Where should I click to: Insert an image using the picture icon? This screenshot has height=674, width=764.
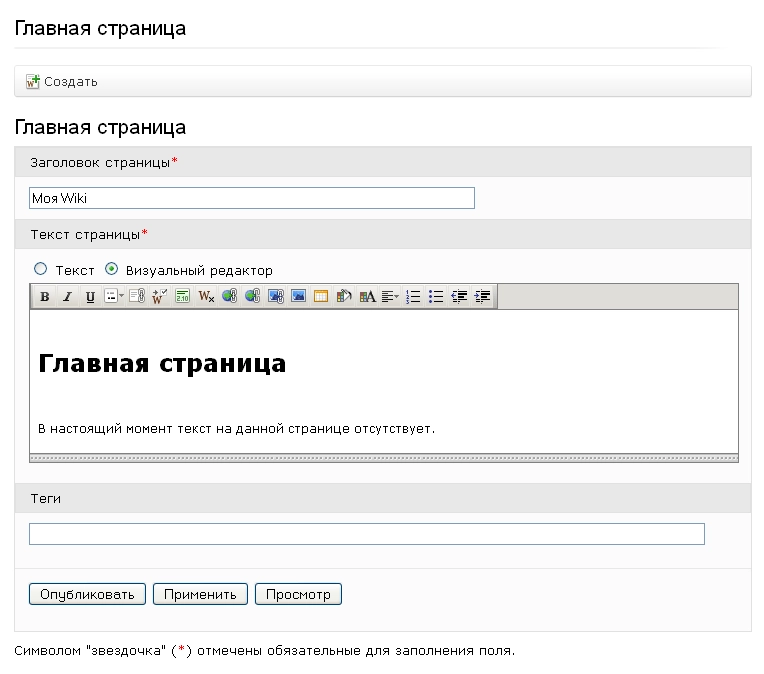point(298,296)
